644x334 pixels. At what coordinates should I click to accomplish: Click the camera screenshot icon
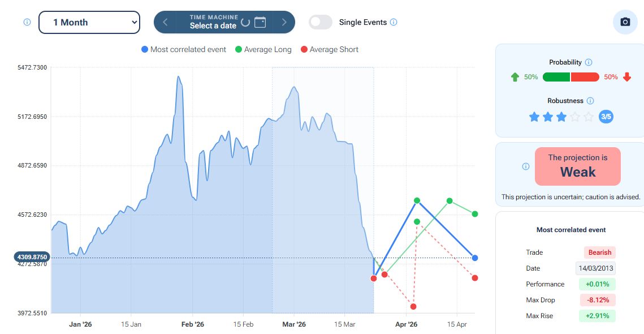click(625, 22)
